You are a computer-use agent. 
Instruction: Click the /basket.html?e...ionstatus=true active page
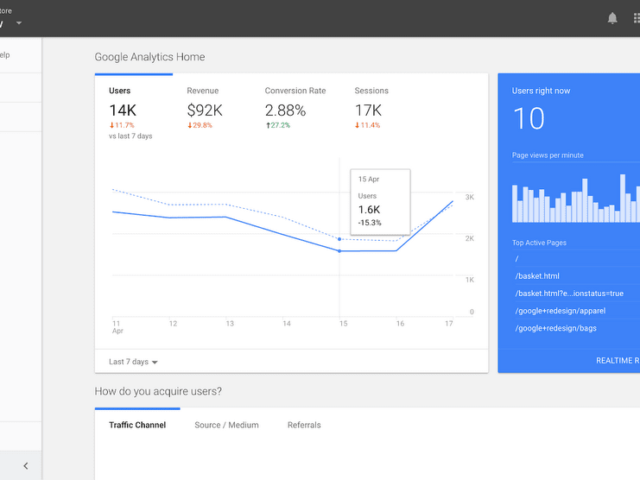click(x=569, y=293)
